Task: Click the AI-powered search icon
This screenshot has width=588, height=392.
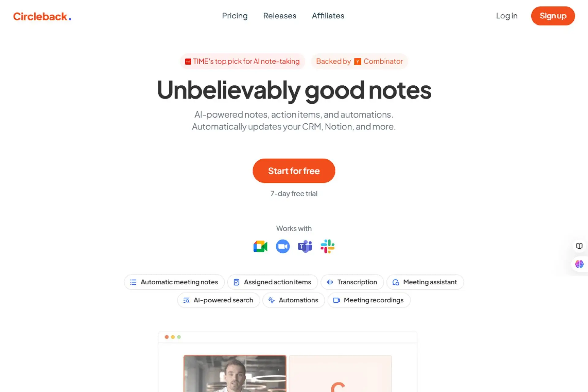Action: click(187, 300)
